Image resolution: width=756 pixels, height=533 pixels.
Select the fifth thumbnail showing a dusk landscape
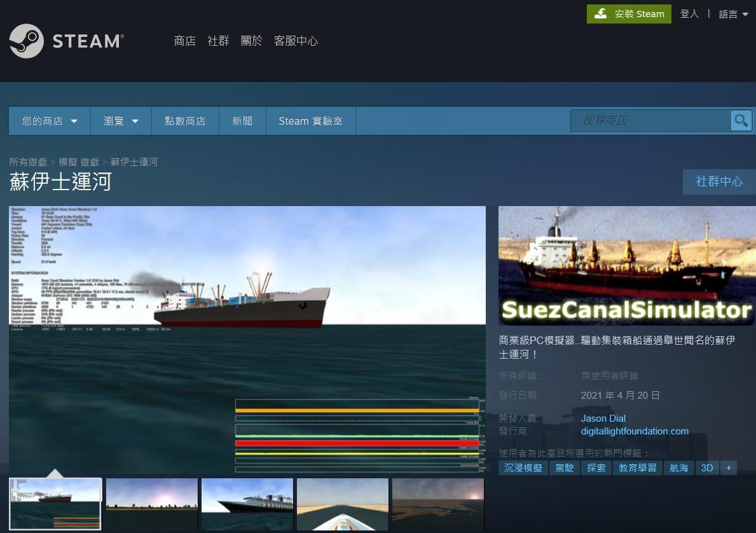tap(438, 504)
